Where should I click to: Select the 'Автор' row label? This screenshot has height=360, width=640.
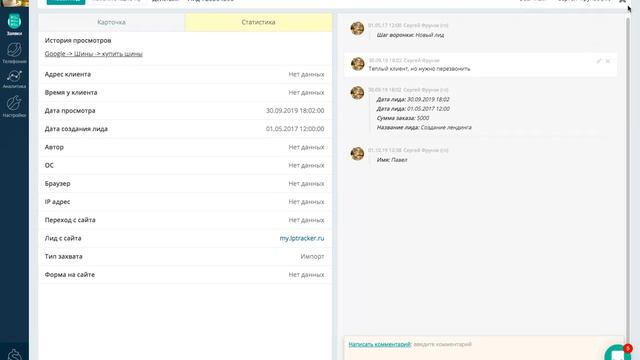click(54, 147)
